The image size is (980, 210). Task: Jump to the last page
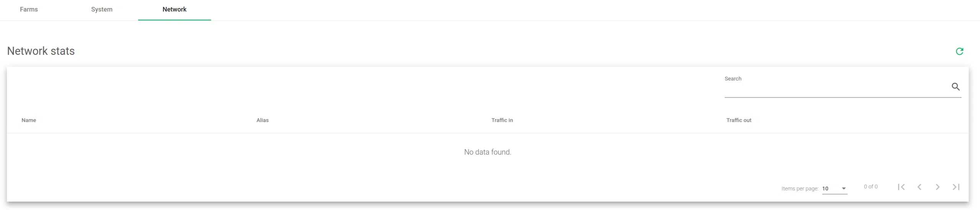(956, 187)
